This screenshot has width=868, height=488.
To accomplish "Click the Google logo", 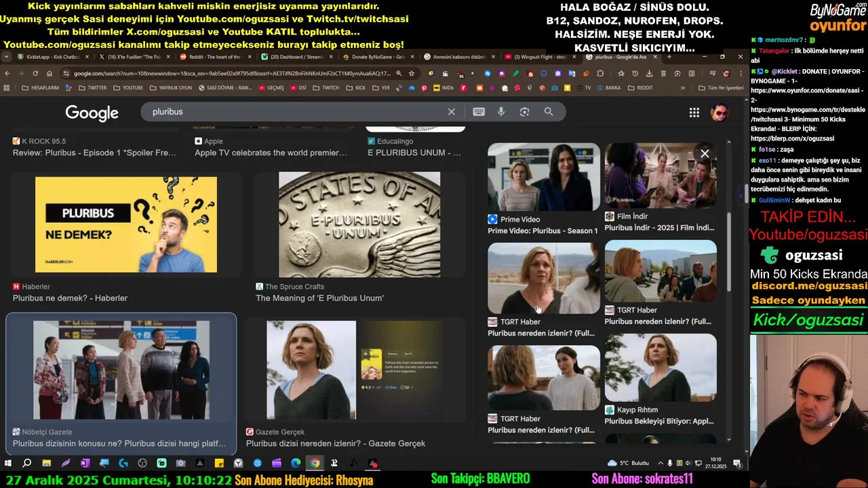I will pyautogui.click(x=92, y=113).
